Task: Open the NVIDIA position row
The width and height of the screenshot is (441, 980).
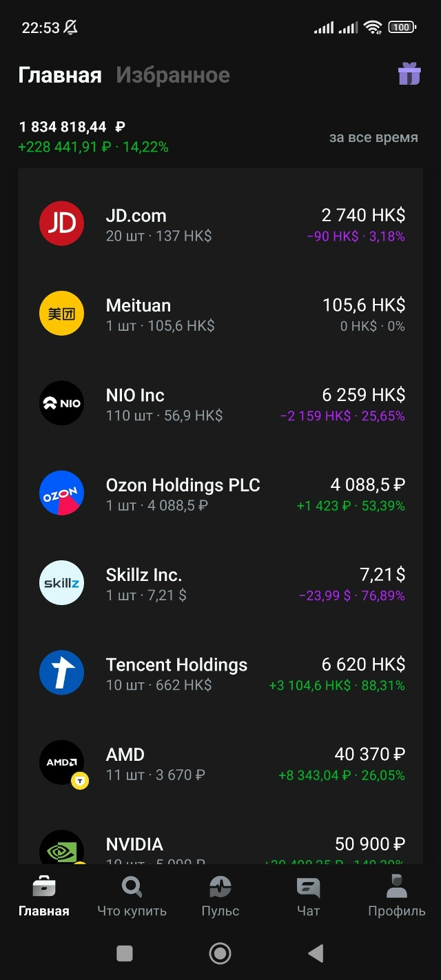Action: [220, 848]
